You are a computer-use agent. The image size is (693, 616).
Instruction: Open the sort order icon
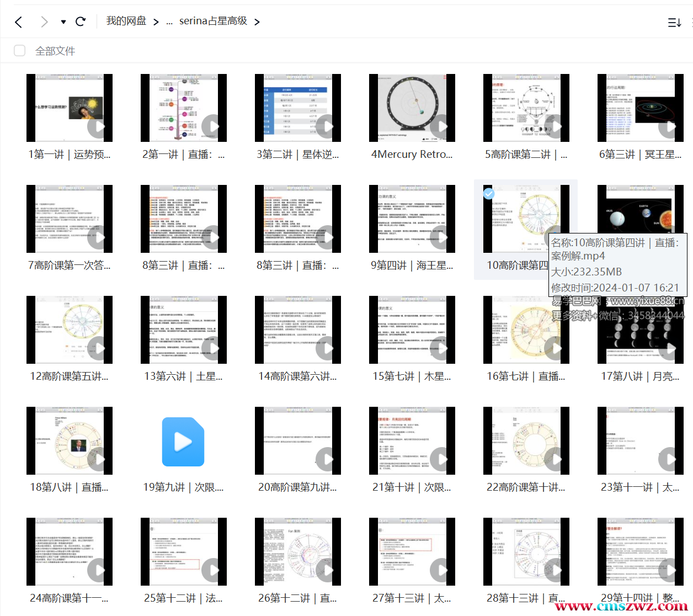(x=674, y=23)
